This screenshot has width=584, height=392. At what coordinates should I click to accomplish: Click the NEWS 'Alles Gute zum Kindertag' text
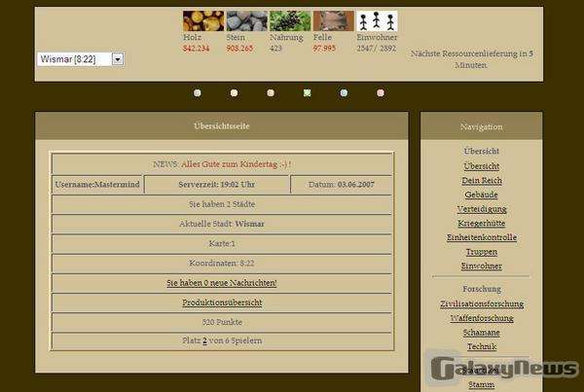pyautogui.click(x=237, y=164)
